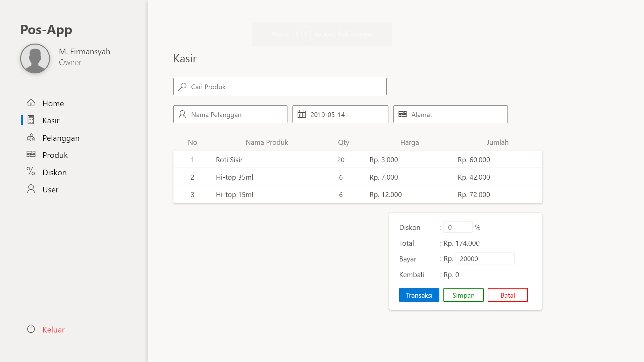644x362 pixels.
Task: Click the person icon in Nama Pelanggan field
Action: 182,114
